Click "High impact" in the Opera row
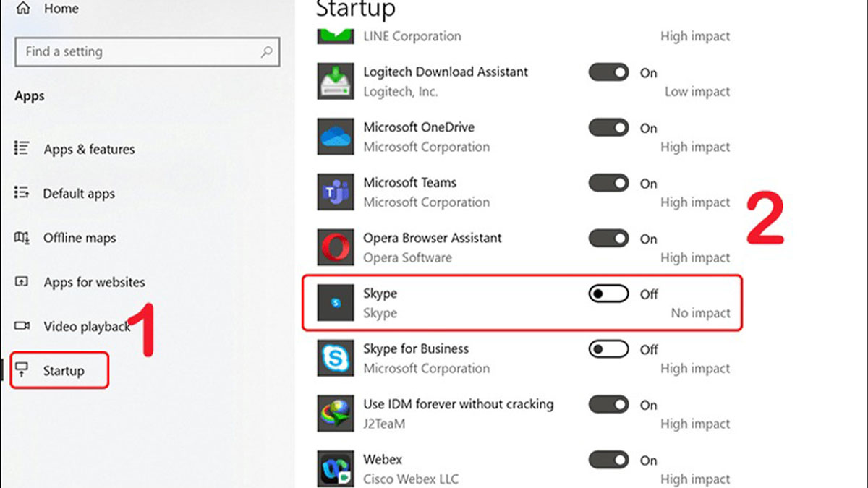Screen dimensions: 868x488 [695, 258]
